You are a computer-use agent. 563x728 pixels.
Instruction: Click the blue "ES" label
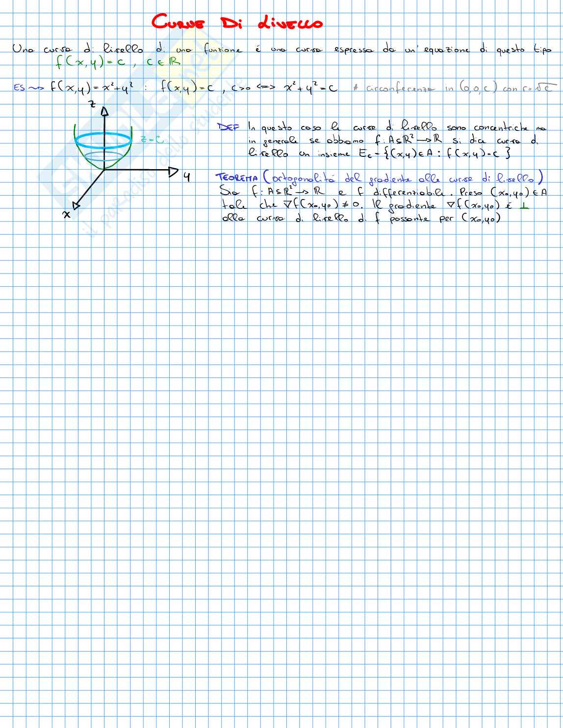[x=20, y=88]
